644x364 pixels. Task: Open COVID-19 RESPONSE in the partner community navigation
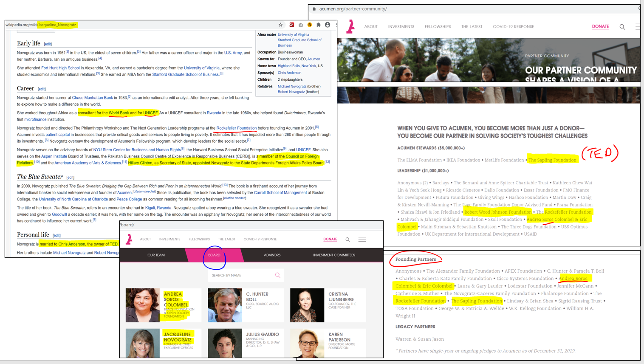[513, 27]
